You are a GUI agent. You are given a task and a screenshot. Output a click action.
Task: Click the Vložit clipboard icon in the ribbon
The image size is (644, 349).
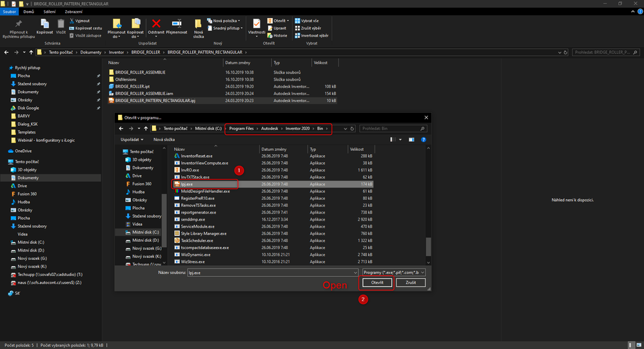[61, 25]
